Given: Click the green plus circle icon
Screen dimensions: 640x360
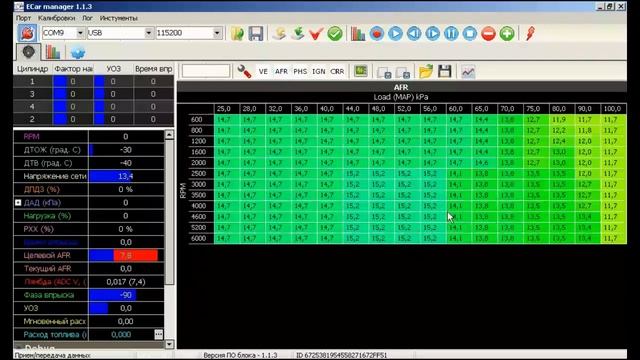Looking at the screenshot, I should (x=507, y=33).
